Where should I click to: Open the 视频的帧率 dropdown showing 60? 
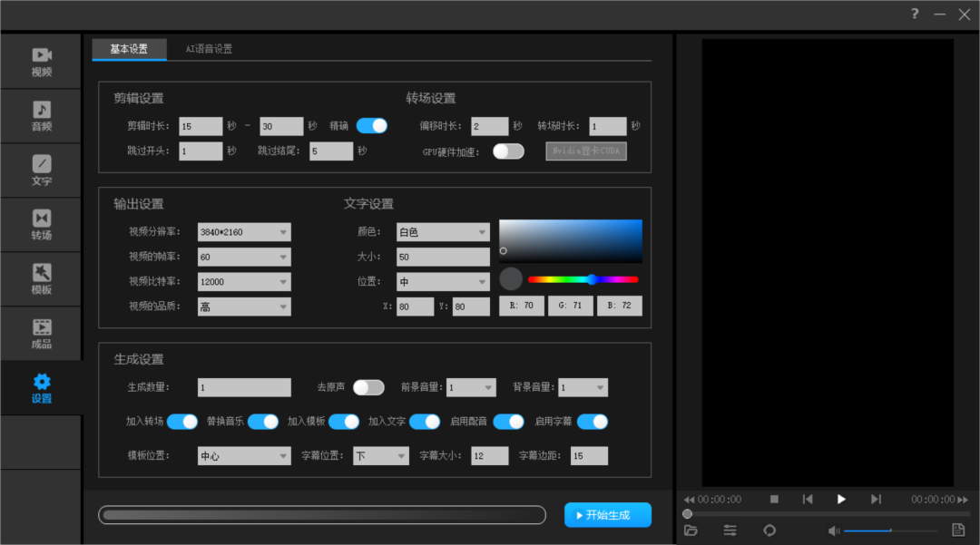(x=244, y=257)
